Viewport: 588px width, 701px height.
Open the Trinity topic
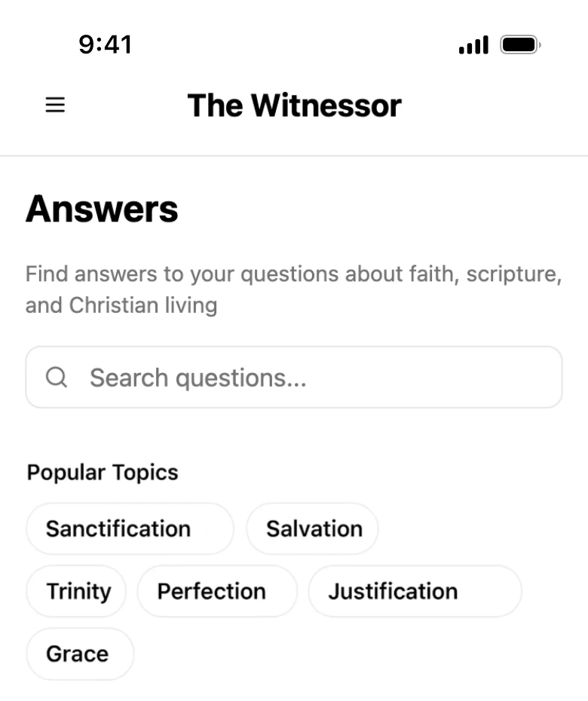77,591
